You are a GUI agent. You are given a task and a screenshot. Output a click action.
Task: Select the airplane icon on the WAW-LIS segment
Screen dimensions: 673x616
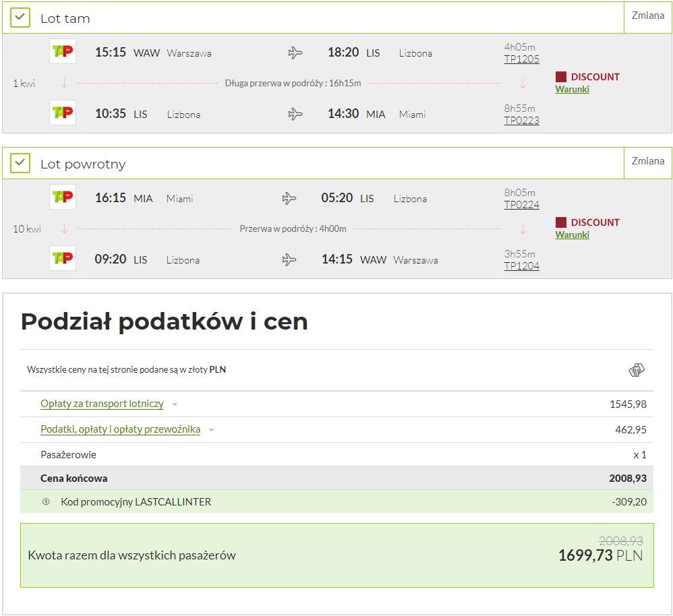pyautogui.click(x=295, y=53)
